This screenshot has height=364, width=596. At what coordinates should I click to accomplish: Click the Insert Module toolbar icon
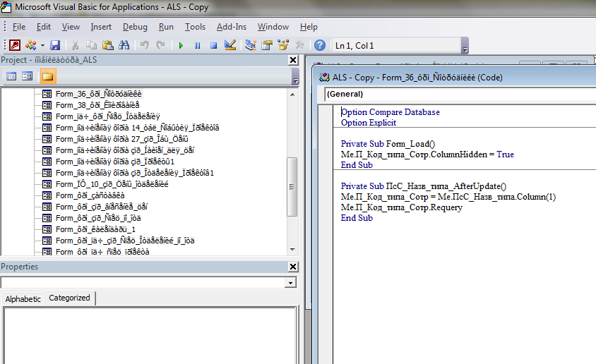click(x=31, y=45)
